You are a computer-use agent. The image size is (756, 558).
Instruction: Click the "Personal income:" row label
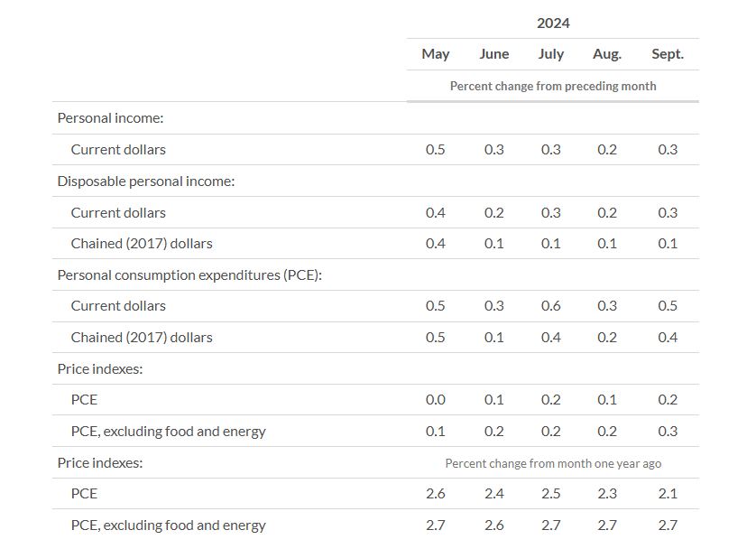pyautogui.click(x=110, y=118)
